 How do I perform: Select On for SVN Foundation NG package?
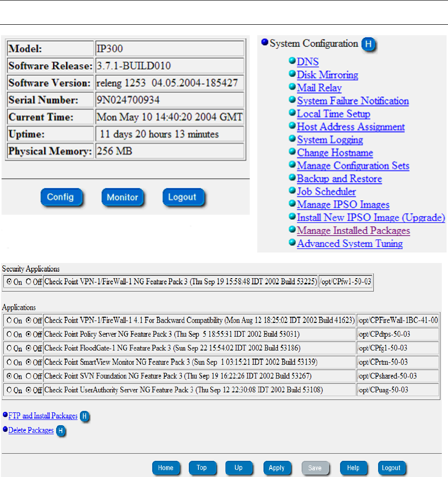9,376
